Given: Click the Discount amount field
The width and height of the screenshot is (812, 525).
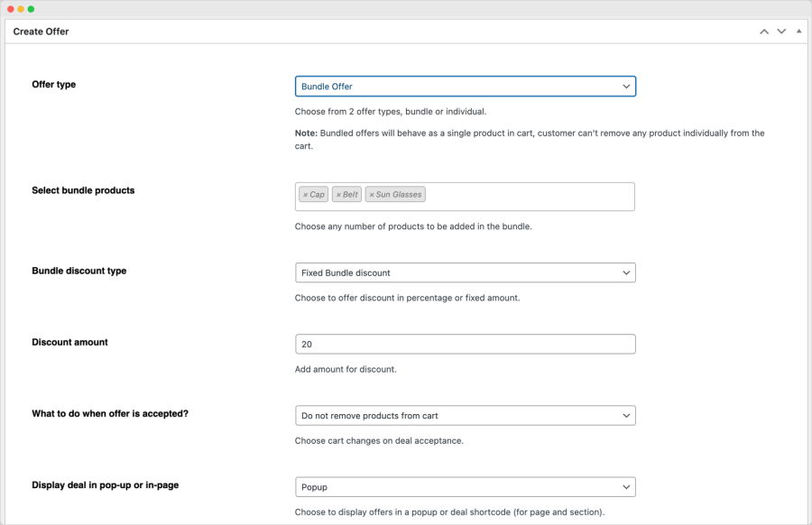Looking at the screenshot, I should point(465,345).
